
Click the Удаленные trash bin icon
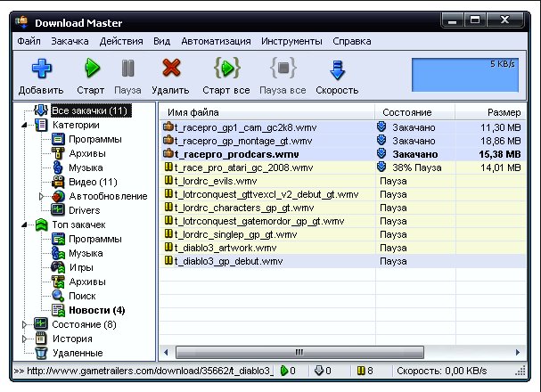(41, 353)
